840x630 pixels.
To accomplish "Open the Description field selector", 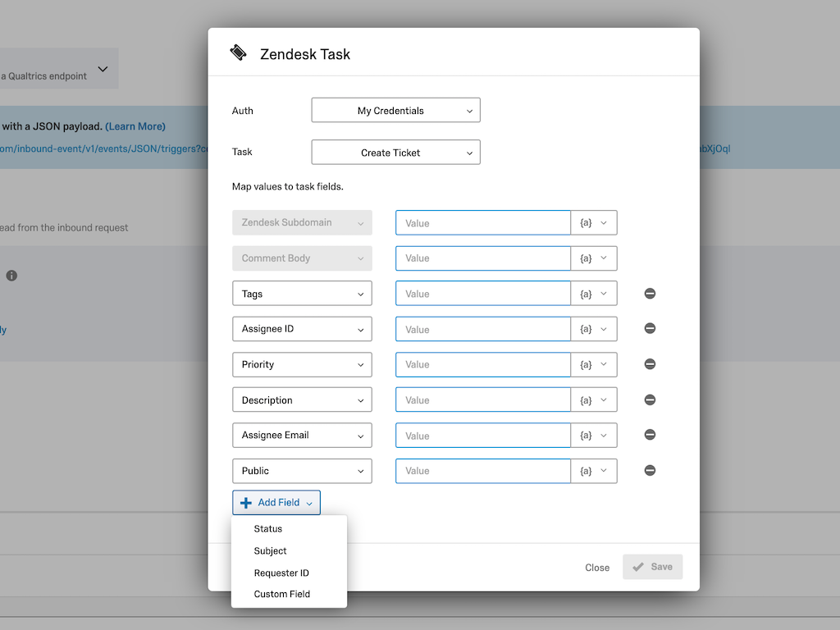I will point(302,400).
